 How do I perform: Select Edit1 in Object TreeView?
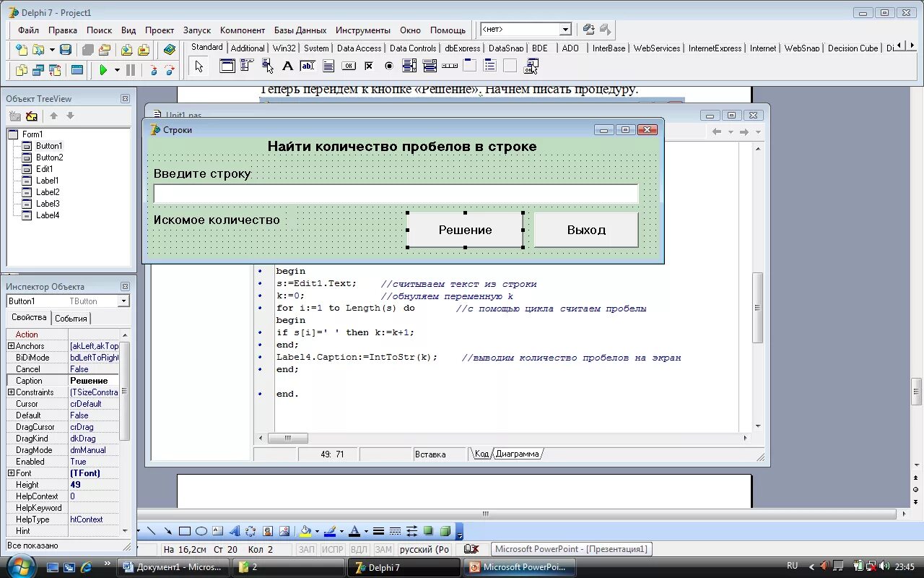[45, 169]
